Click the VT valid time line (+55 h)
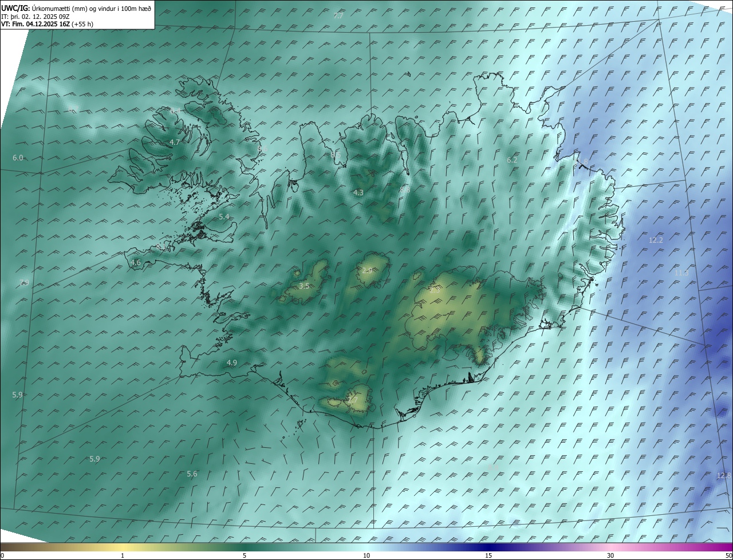This screenshot has width=733, height=560. tap(47, 24)
